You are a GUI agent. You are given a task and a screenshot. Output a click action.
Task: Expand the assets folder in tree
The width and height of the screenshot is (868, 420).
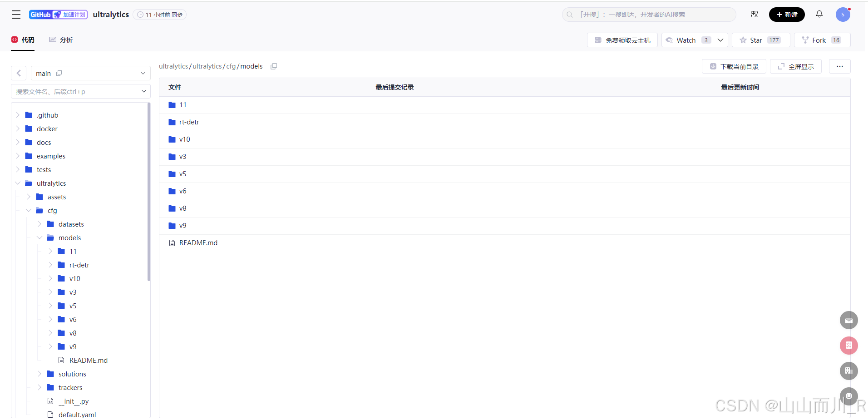[29, 197]
